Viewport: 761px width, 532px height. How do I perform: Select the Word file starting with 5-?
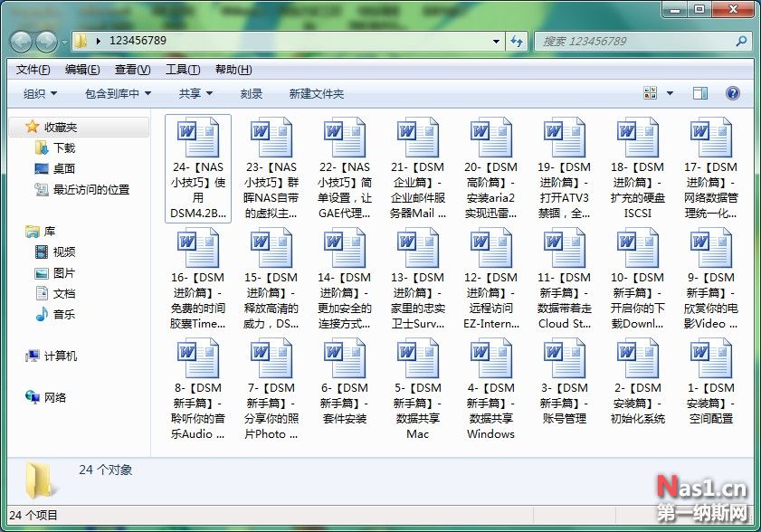point(418,390)
